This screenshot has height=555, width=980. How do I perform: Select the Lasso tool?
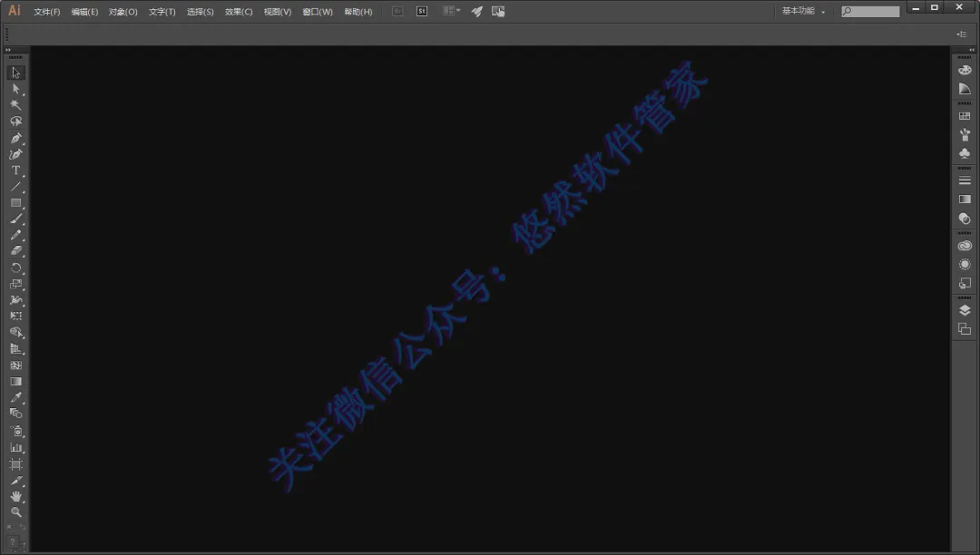[15, 122]
